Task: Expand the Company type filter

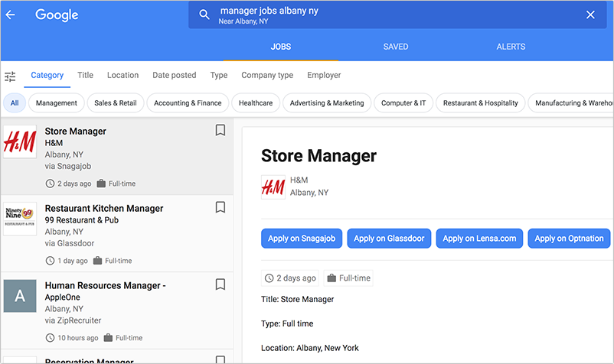Action: point(267,76)
